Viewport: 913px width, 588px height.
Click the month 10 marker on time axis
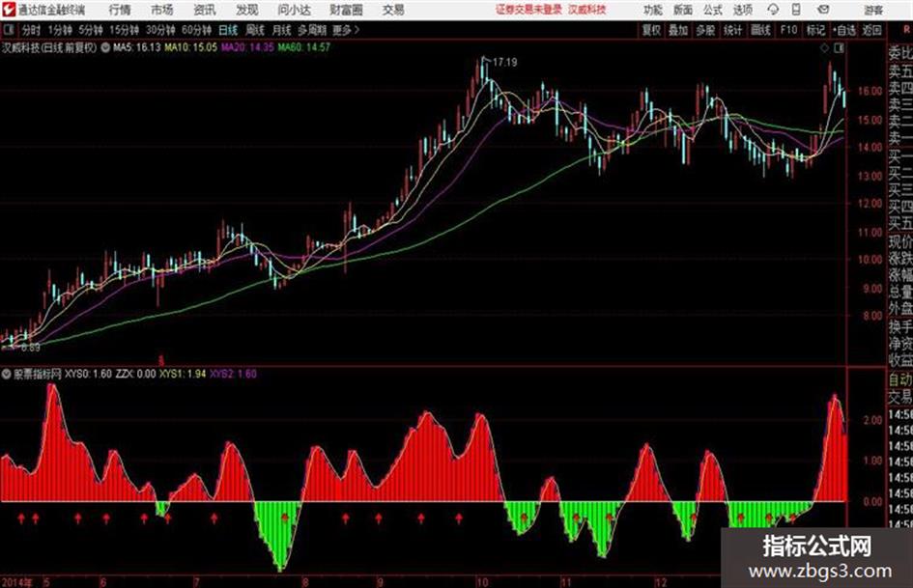point(481,581)
